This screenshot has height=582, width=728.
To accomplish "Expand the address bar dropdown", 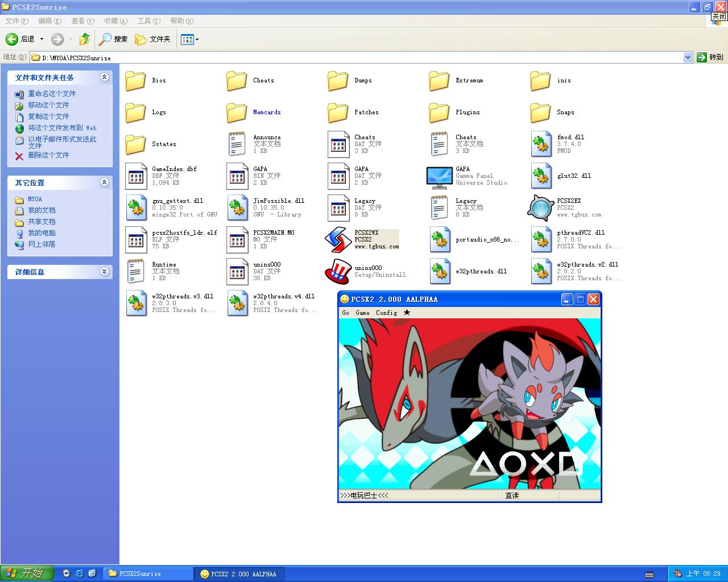I will [x=688, y=57].
